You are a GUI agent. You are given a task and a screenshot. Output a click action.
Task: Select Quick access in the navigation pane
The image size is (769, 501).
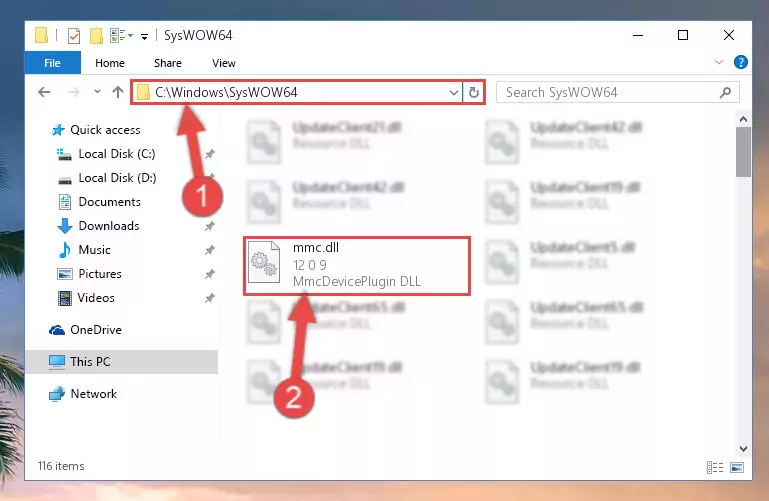coord(105,130)
